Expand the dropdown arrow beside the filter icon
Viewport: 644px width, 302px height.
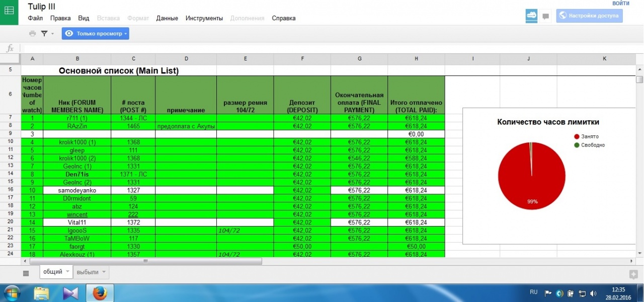tap(52, 34)
